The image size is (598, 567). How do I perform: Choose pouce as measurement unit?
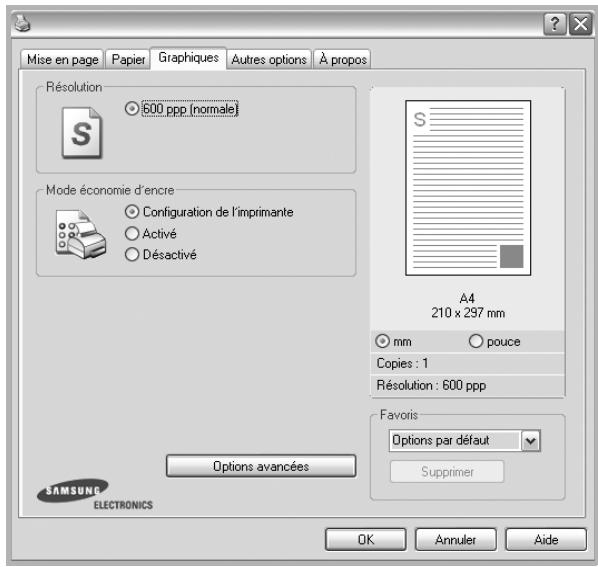tap(476, 341)
